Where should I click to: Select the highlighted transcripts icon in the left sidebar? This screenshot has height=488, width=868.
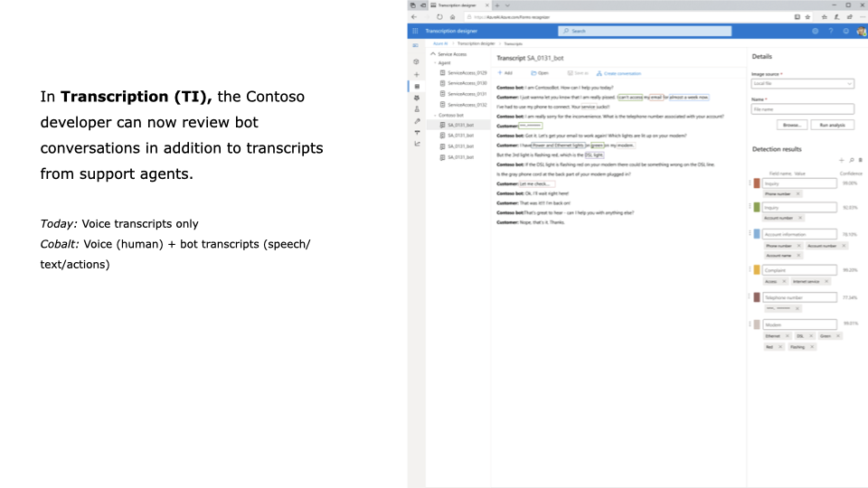coord(417,87)
